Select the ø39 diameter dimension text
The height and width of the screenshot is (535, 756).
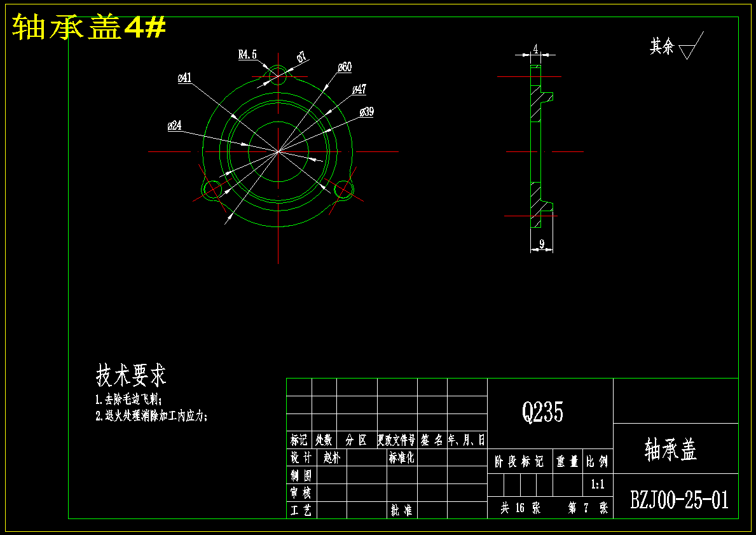(x=366, y=112)
